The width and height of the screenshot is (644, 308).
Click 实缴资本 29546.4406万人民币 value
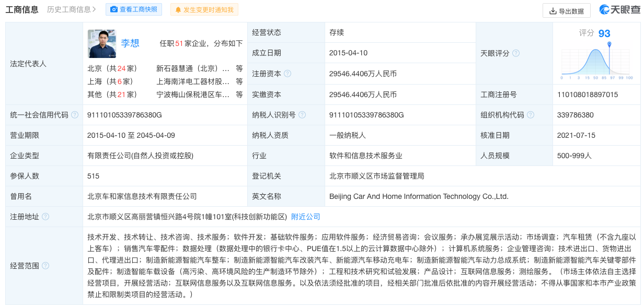363,94
